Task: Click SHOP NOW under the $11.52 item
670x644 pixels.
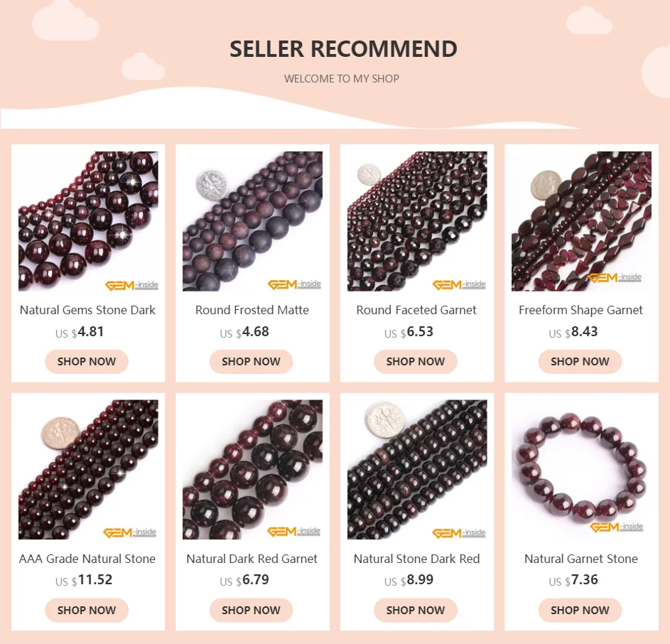Action: pos(87,610)
